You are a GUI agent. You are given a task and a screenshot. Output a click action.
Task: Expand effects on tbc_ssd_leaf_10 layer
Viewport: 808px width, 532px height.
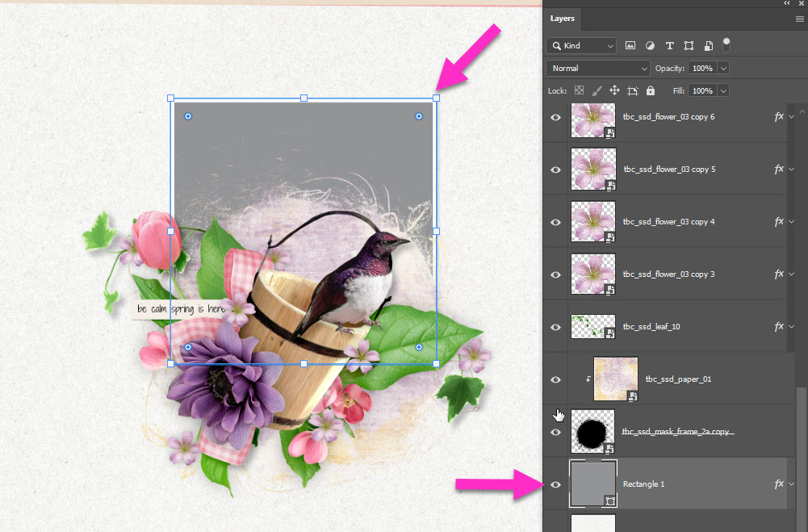coord(792,326)
